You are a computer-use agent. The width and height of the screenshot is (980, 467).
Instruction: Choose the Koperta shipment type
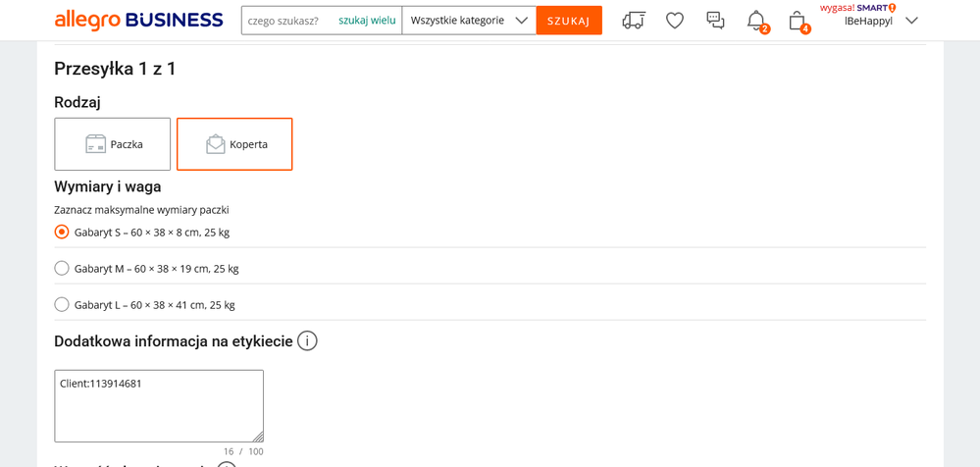234,144
